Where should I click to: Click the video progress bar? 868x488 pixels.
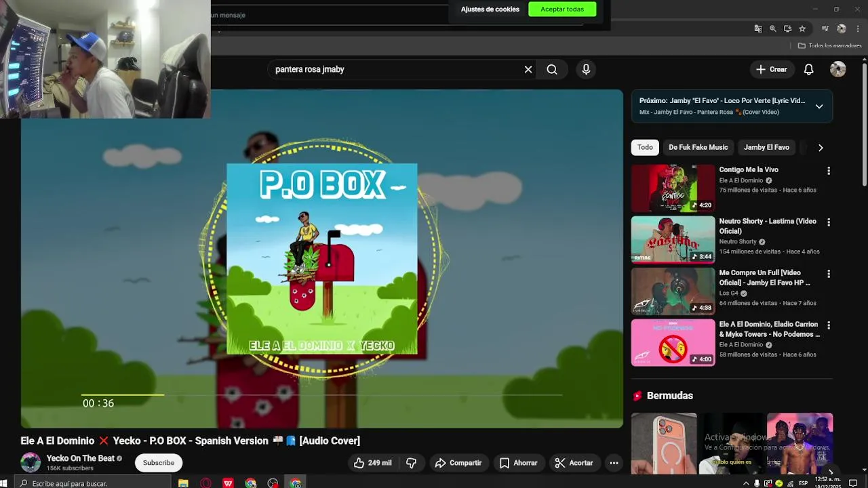(321, 394)
